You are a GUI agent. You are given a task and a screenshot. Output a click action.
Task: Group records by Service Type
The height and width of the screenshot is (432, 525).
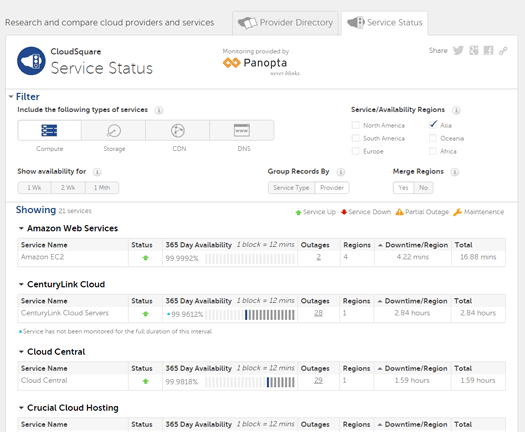coord(291,188)
